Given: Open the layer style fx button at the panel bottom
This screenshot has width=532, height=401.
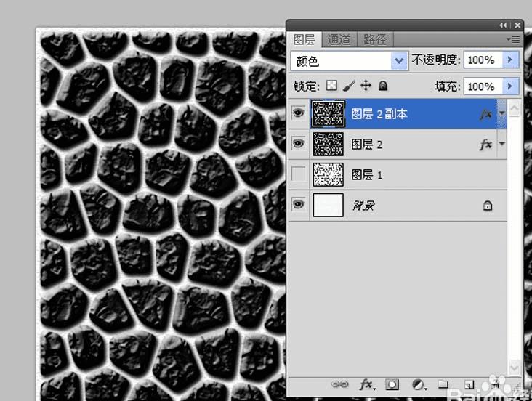Looking at the screenshot, I should point(366,385).
